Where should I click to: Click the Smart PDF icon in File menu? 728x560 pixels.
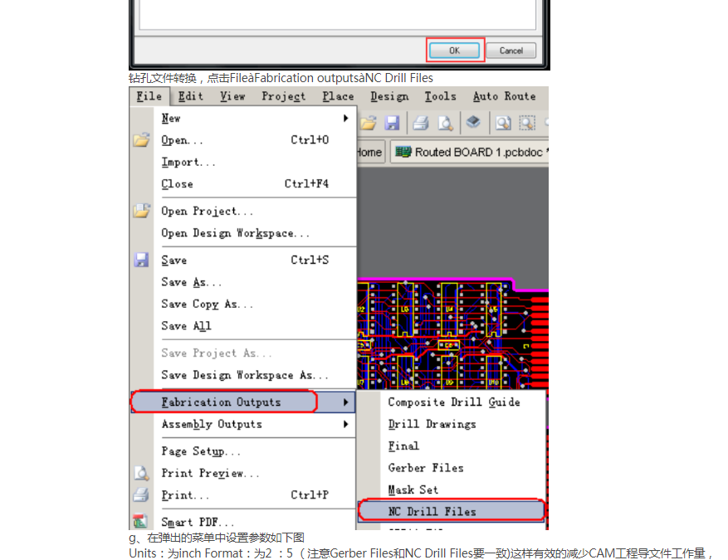[141, 522]
